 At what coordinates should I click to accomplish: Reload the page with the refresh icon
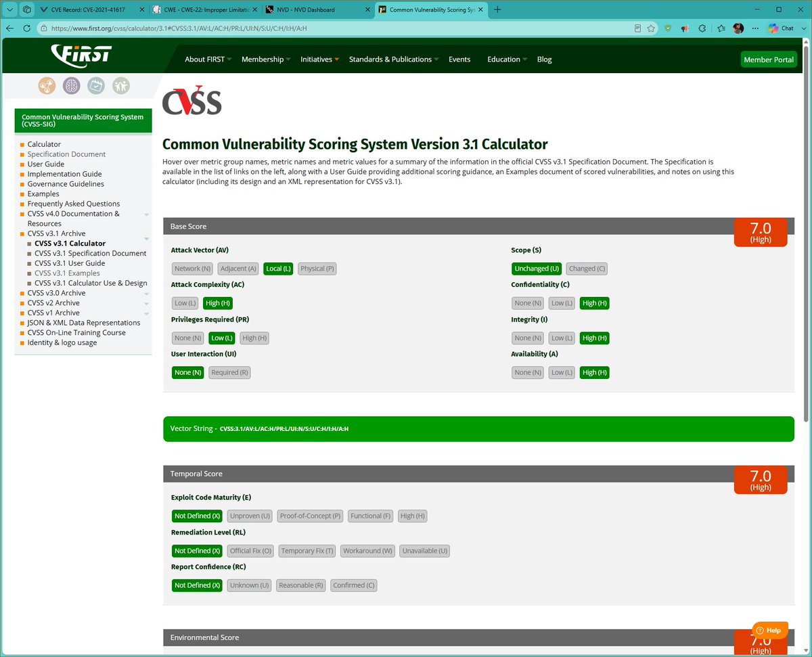point(27,28)
